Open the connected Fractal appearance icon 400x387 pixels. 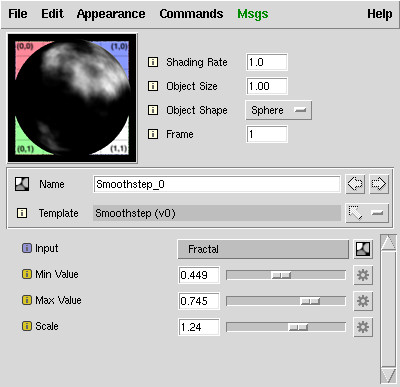pos(363,249)
